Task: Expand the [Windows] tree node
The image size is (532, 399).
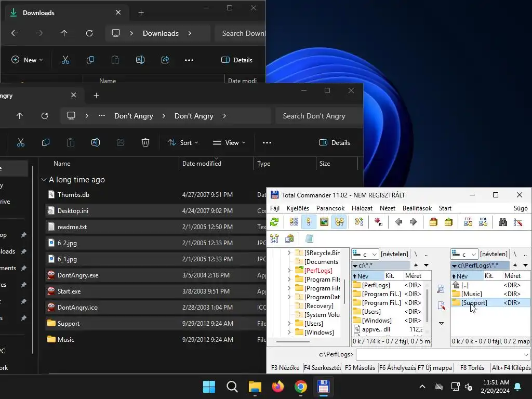Action: point(289,332)
